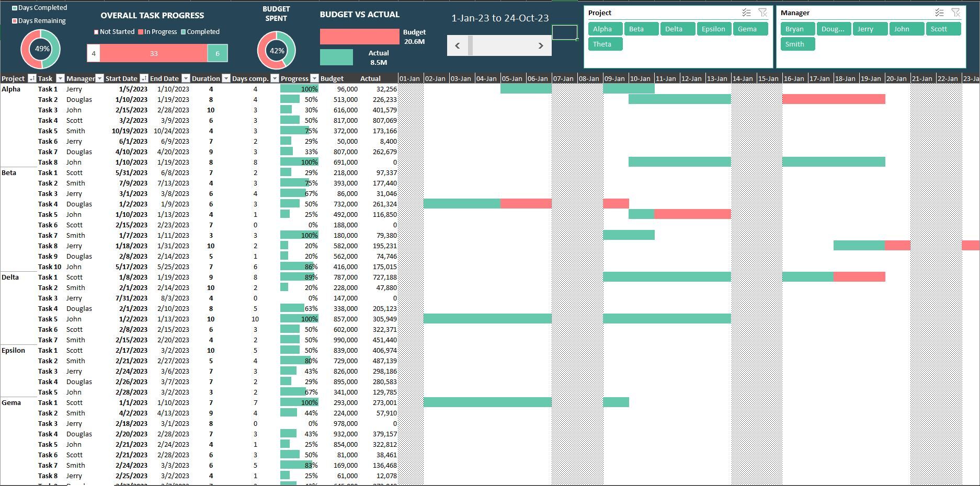Filter by manager Doug... in slicer
The height and width of the screenshot is (486, 980).
pyautogui.click(x=834, y=29)
